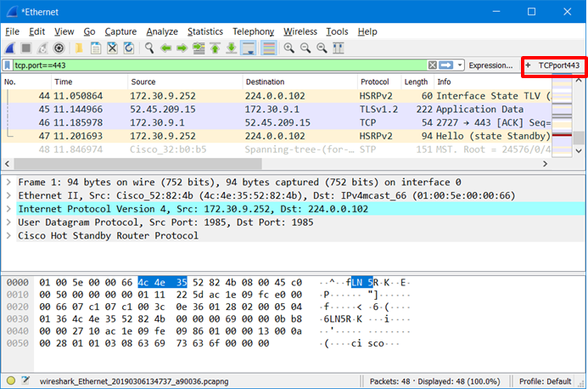Select packet 45 TLSv1.2 Application Data
This screenshot has height=389, width=588.
pos(277,110)
